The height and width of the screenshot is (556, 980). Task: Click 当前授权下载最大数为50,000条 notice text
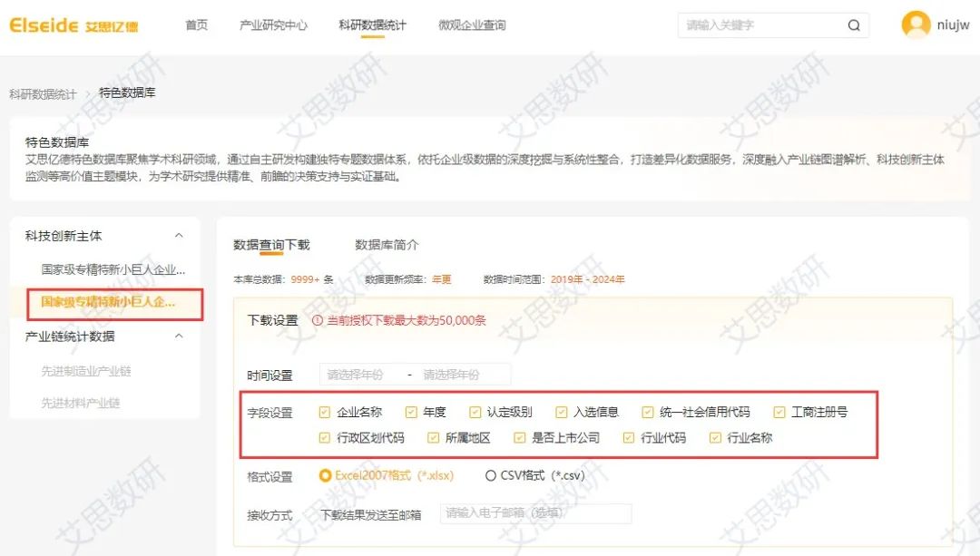407,320
